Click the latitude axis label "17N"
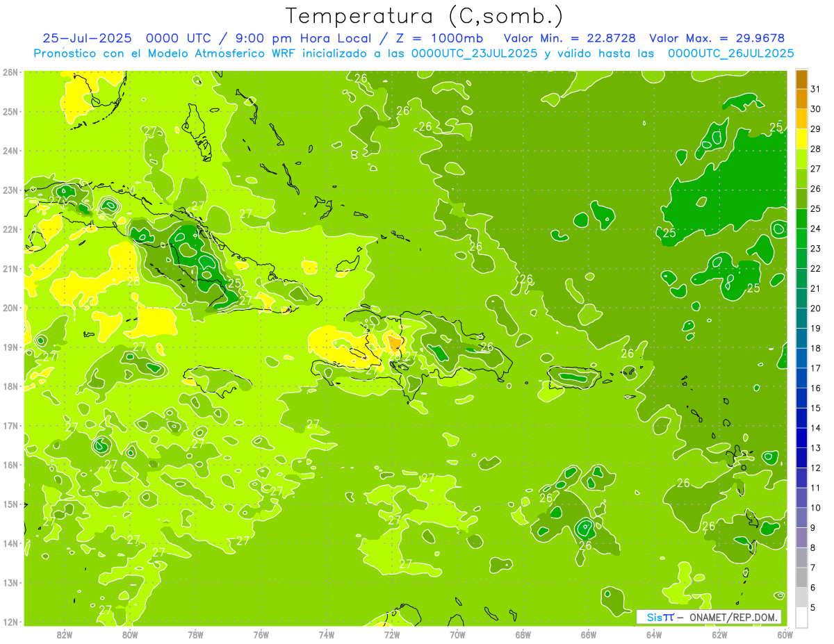Screen dimensions: 834x644 pos(10,426)
